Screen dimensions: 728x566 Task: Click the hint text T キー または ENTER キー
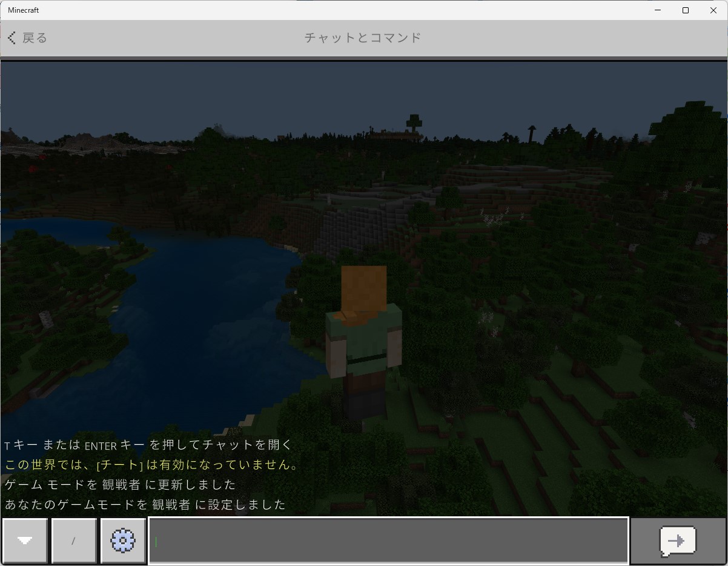[148, 445]
